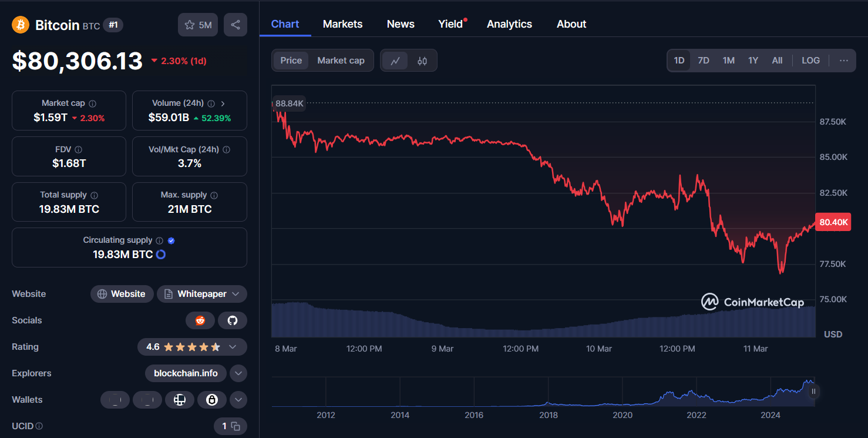Open the News tab

coord(401,24)
